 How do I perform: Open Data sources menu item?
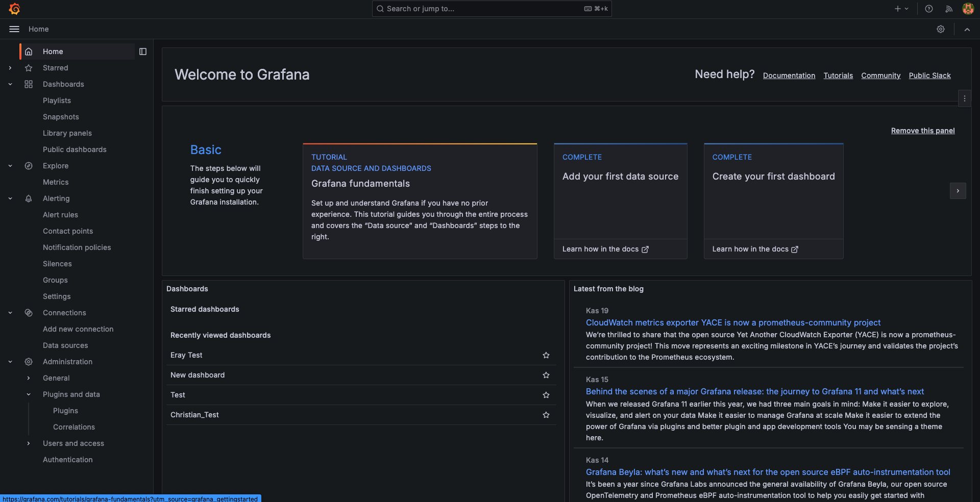[x=65, y=345]
